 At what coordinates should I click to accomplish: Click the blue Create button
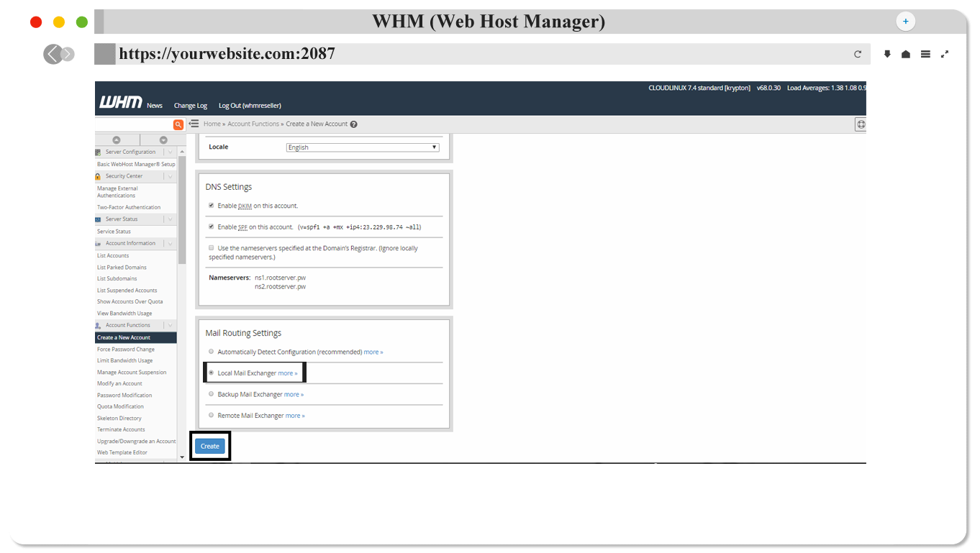click(x=210, y=447)
